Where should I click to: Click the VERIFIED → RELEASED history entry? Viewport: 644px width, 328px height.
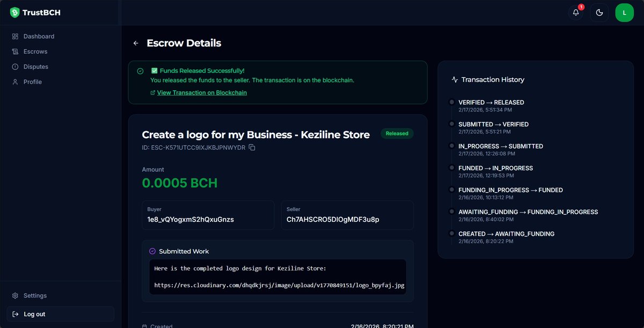click(x=491, y=103)
